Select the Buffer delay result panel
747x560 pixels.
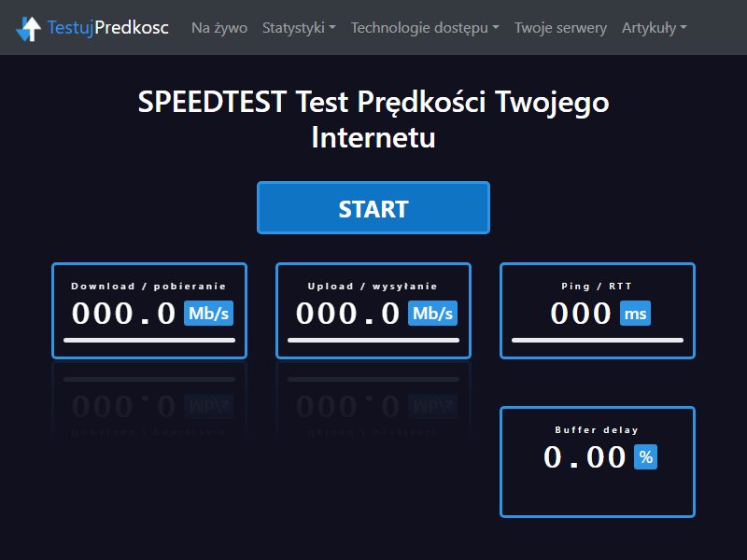coord(598,462)
